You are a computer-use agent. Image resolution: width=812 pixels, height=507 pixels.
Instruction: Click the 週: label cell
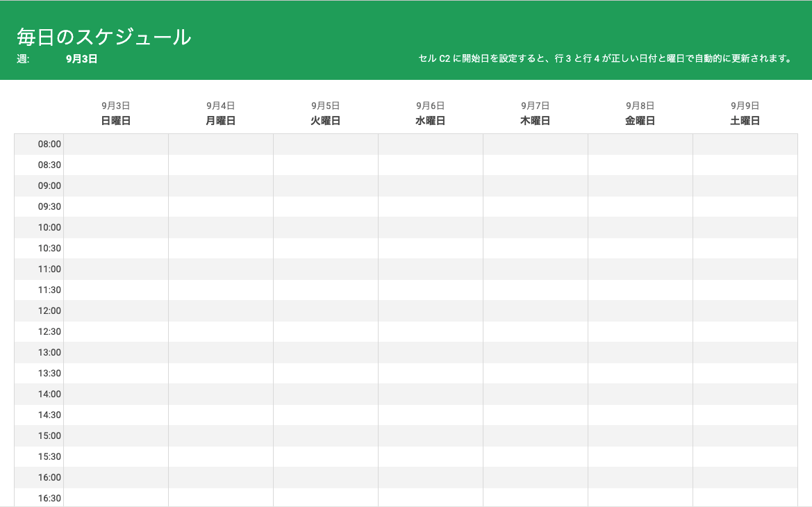[23, 59]
